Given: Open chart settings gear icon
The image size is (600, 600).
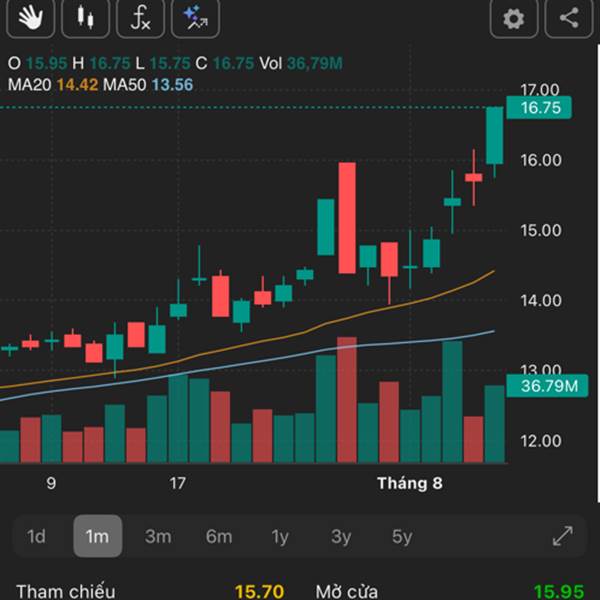Looking at the screenshot, I should [x=514, y=17].
